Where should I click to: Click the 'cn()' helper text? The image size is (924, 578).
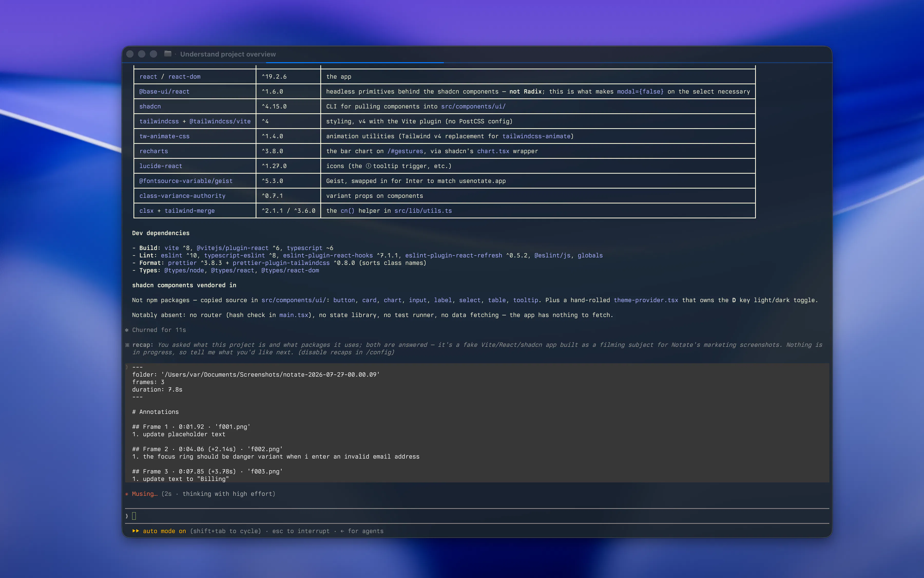point(348,211)
